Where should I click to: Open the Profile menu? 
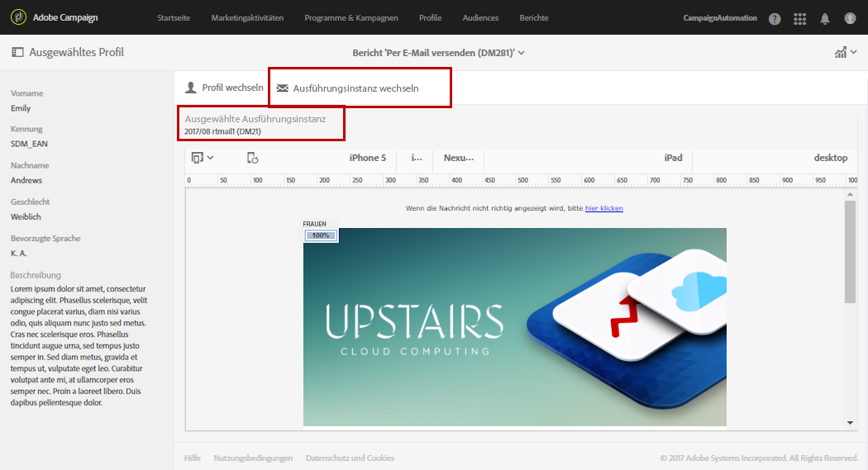coord(430,17)
